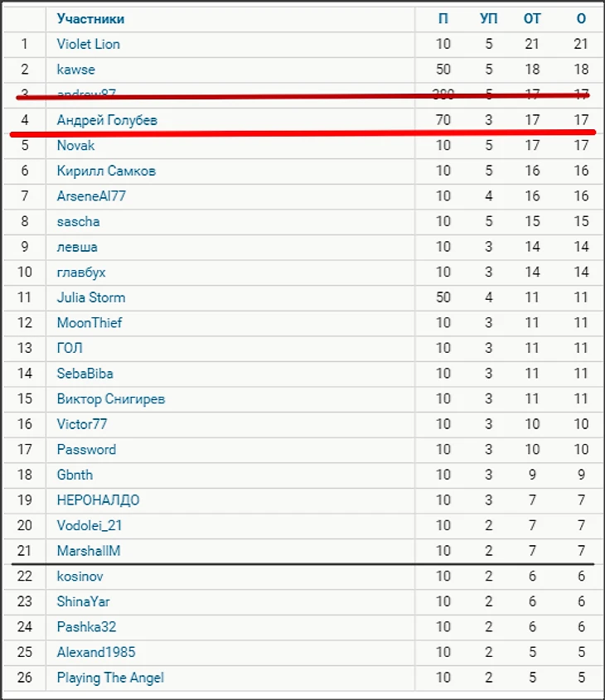Click the sascha participant link
This screenshot has width=605, height=700.
point(78,222)
